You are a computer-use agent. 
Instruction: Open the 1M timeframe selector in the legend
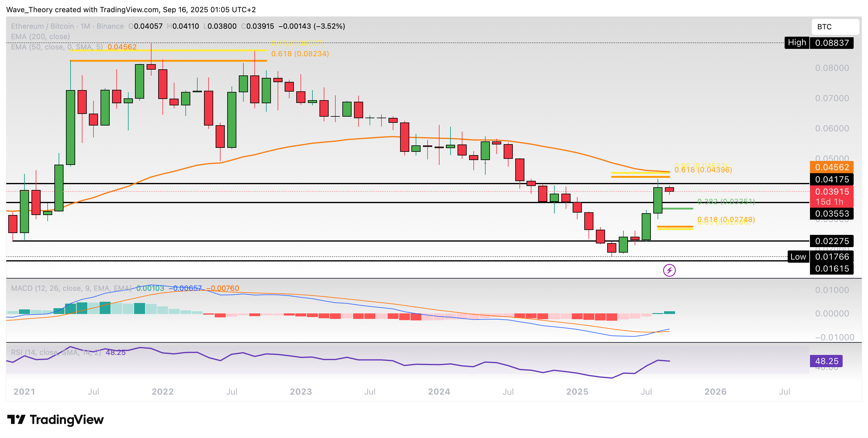(x=85, y=26)
